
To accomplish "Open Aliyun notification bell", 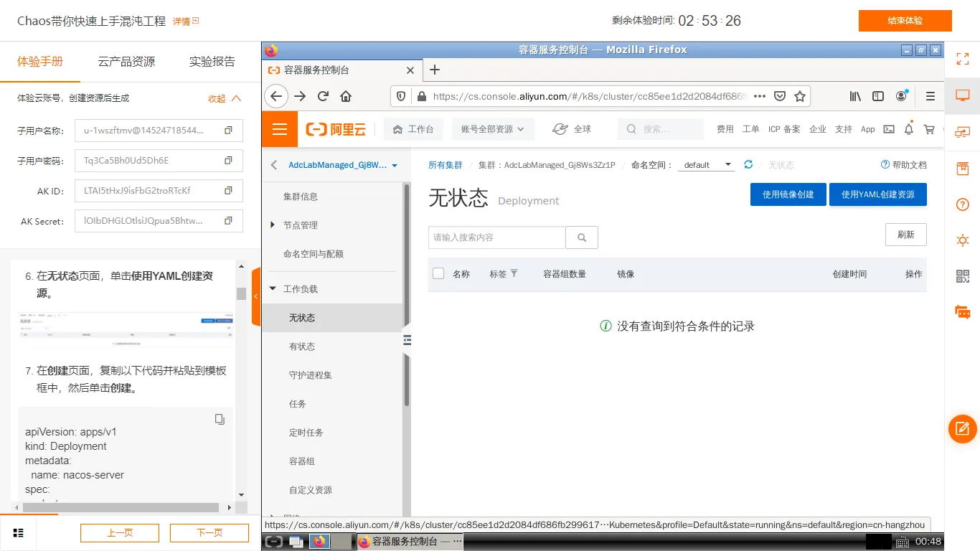I will click(x=909, y=129).
